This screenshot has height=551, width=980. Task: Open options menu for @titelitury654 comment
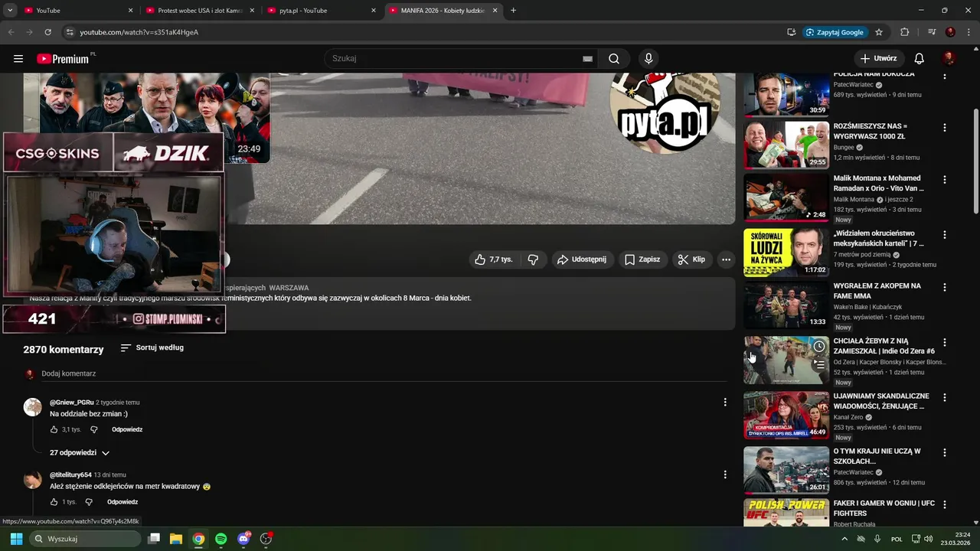725,474
